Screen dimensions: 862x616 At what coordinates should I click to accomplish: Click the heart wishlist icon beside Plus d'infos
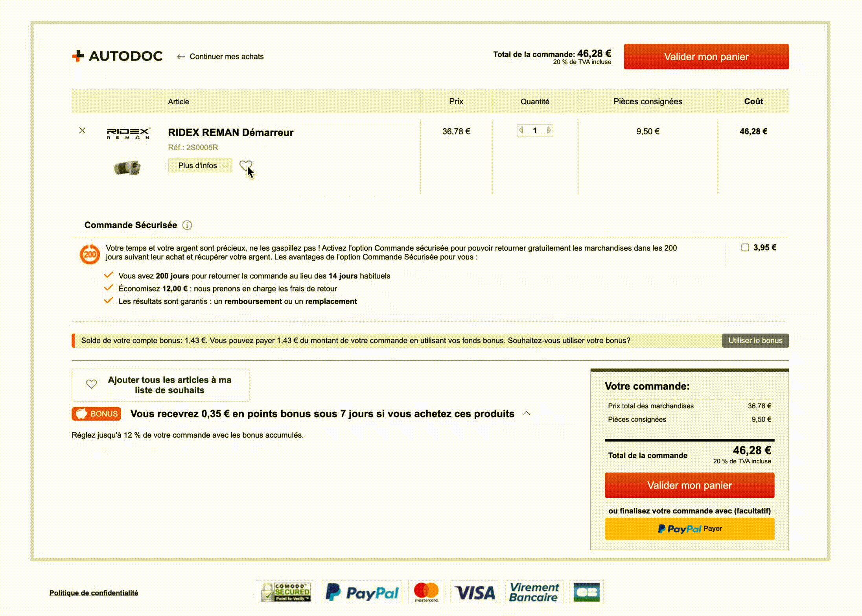coord(245,166)
